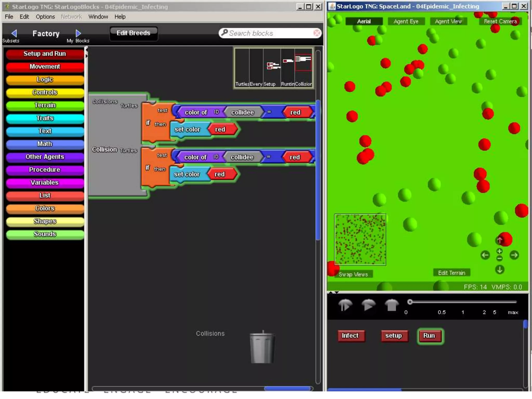
Task: Click the play icon in the runtime bar
Action: (x=368, y=305)
